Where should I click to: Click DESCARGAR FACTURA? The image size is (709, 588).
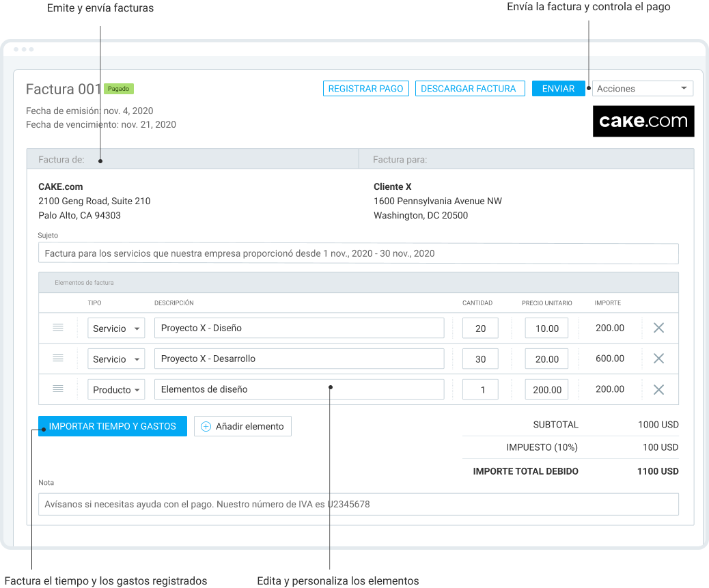[469, 88]
